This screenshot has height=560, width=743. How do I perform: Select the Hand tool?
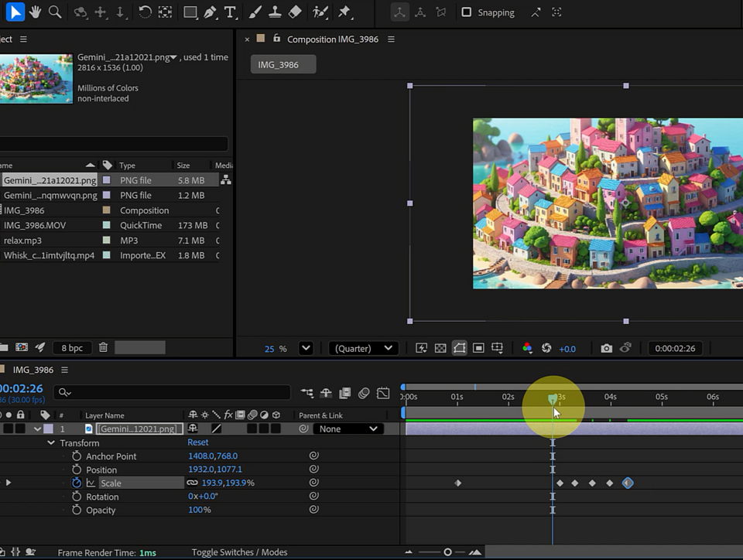pos(35,12)
